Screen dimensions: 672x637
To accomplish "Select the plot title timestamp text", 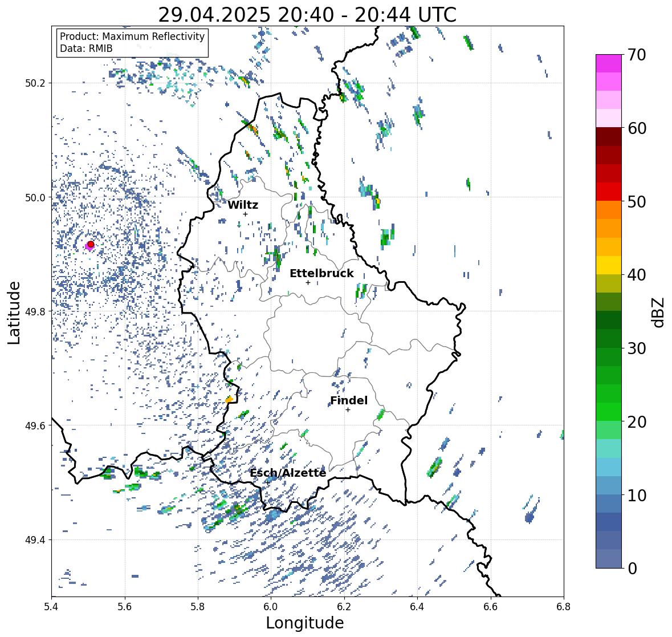I will click(307, 15).
